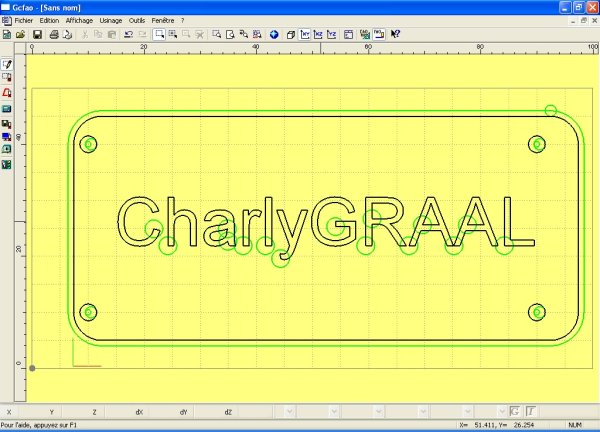The width and height of the screenshot is (600, 432).
Task: Click the blue sphere toolbar icon
Action: click(x=274, y=34)
